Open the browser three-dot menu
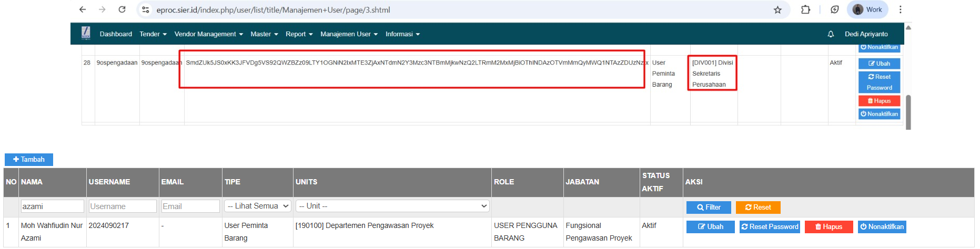This screenshot has width=980, height=249. pyautogui.click(x=900, y=9)
